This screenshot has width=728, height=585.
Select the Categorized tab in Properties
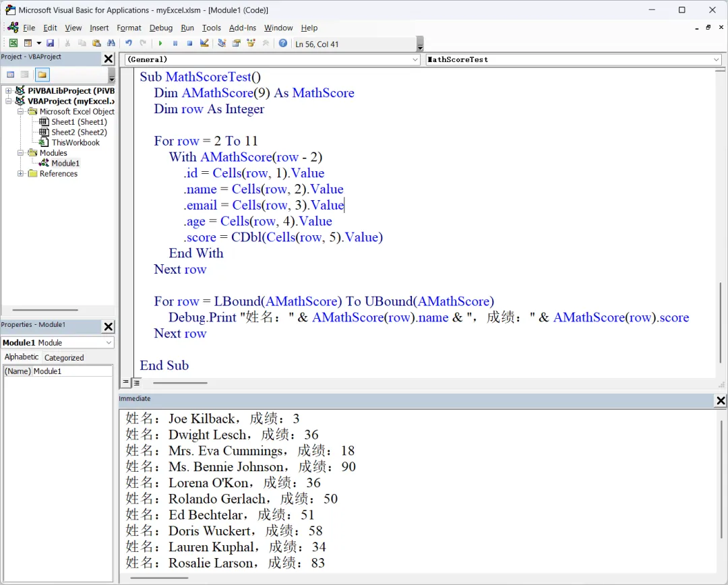[x=64, y=357]
